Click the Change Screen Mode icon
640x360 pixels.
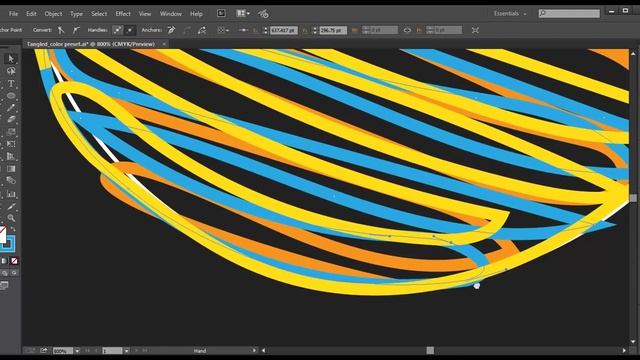[4, 286]
